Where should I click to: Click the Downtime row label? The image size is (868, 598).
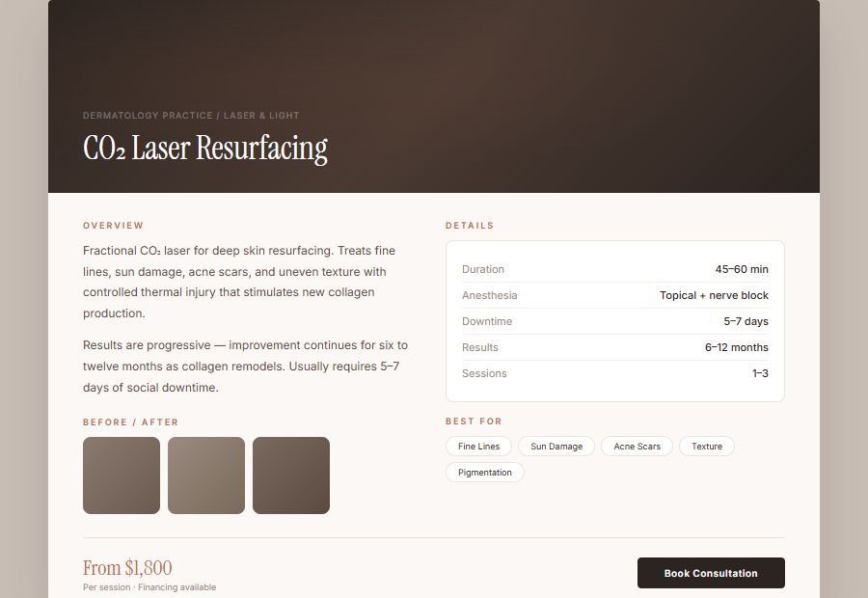coord(487,321)
